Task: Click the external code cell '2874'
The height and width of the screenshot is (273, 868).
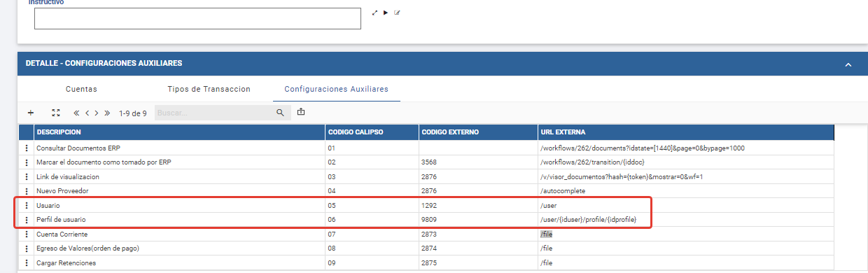Action: click(477, 248)
